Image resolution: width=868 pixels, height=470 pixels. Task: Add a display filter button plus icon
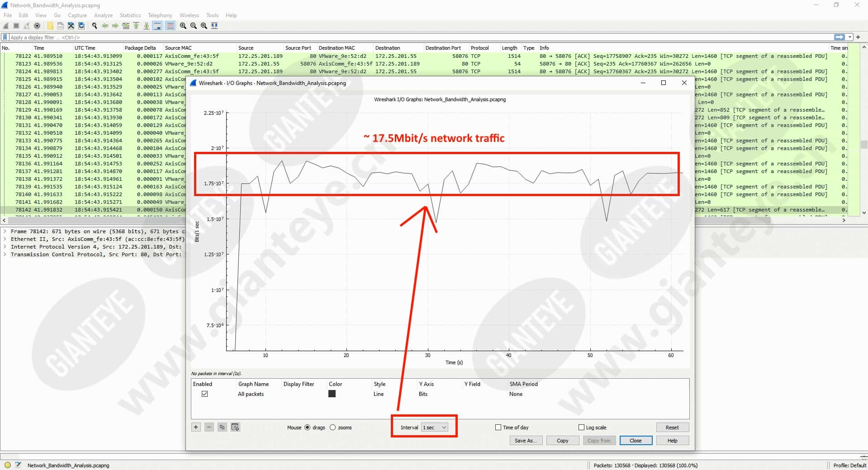(x=858, y=37)
